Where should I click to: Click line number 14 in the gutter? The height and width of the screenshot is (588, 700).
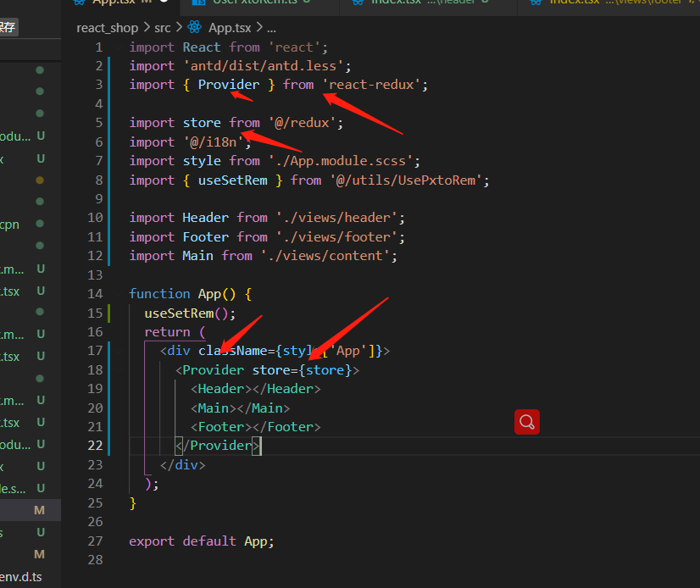(x=95, y=294)
